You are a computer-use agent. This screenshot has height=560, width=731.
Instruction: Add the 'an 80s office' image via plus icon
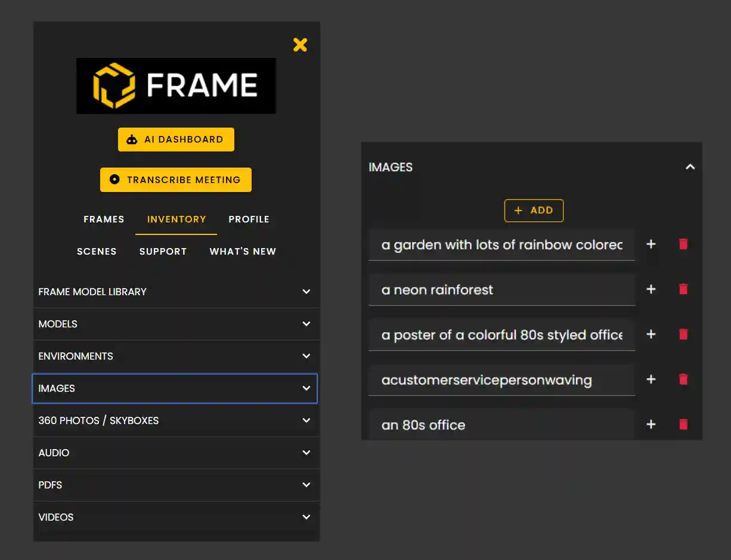[651, 425]
